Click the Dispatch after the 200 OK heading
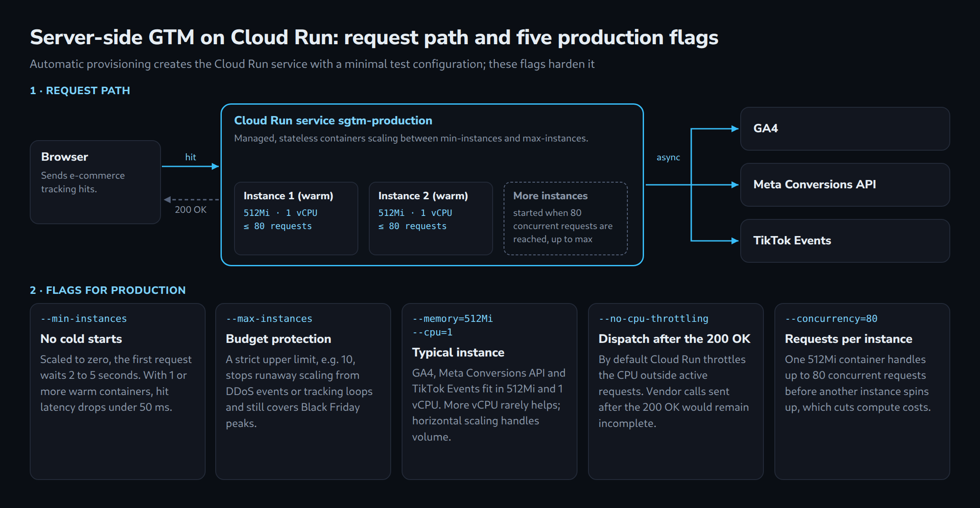The image size is (980, 508). tap(675, 339)
